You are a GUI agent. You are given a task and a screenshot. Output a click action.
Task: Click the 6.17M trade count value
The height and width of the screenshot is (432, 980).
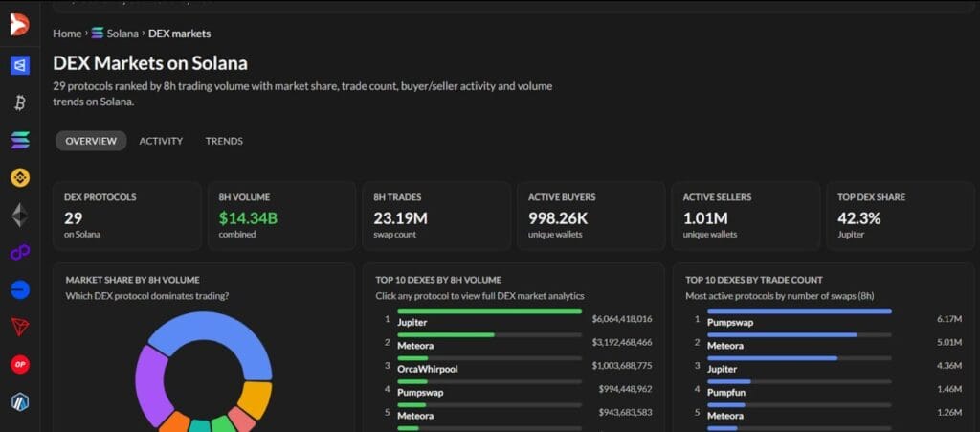click(949, 319)
